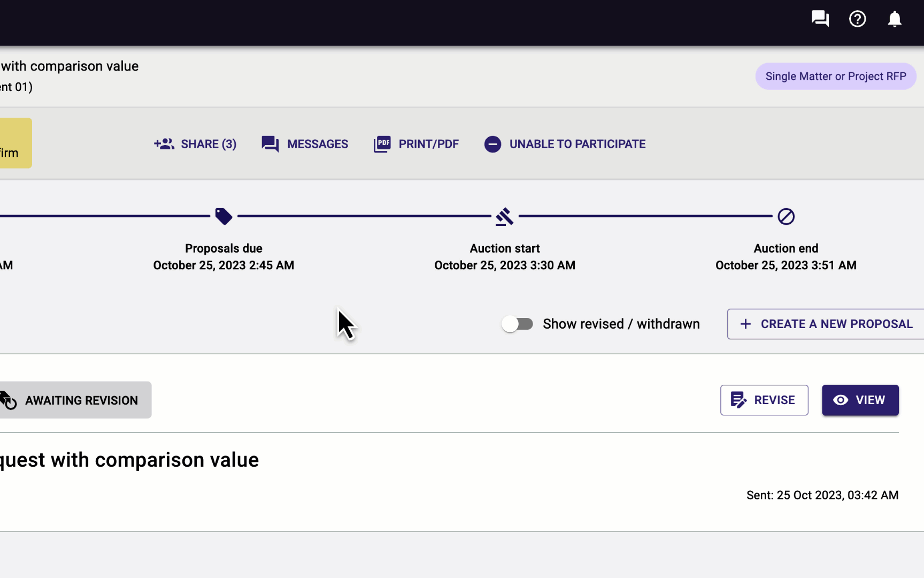Click the help question mark icon
Screen dimensions: 924x578
point(857,19)
